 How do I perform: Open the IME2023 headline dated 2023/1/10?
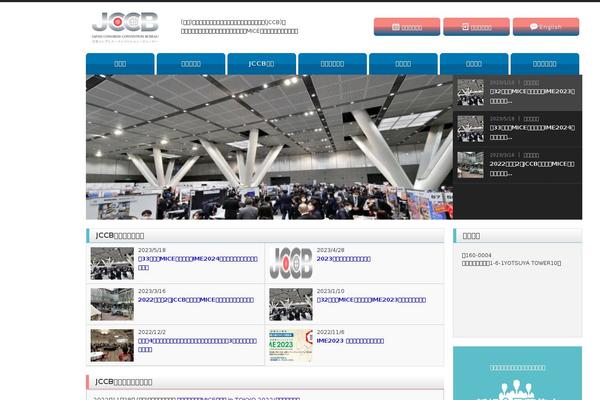tap(371, 300)
